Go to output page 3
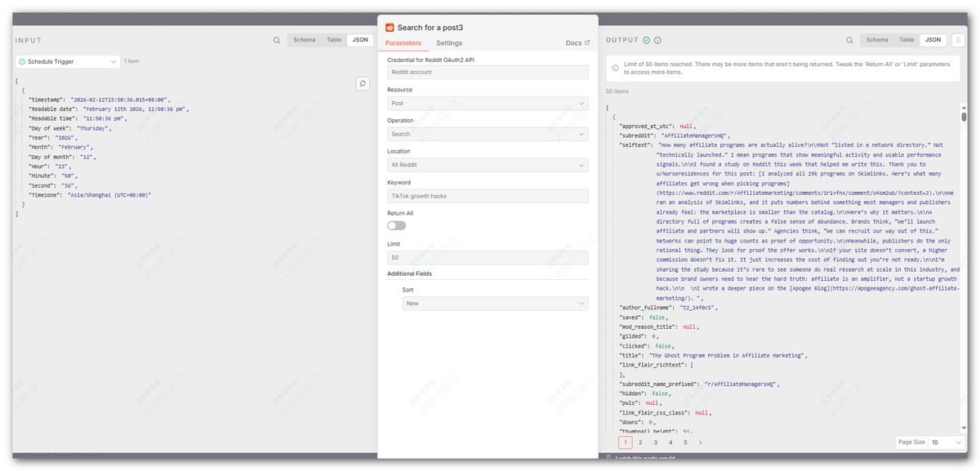Screen dimensions: 980x471 click(656, 442)
